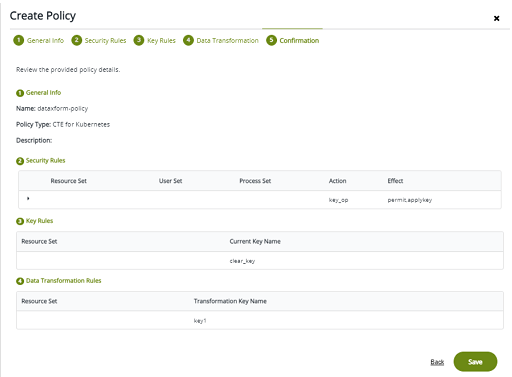Click step 2 circle icon in wizard

tap(77, 40)
